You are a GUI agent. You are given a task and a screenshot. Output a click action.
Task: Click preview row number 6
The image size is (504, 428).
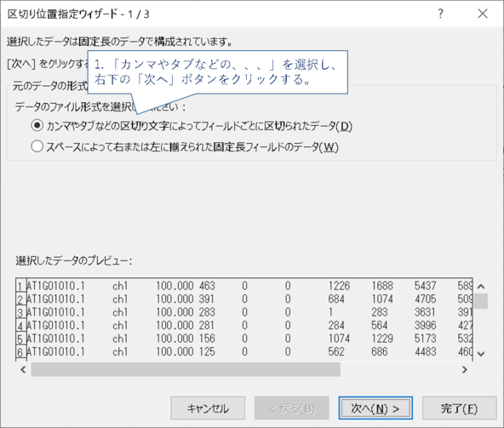(20, 352)
